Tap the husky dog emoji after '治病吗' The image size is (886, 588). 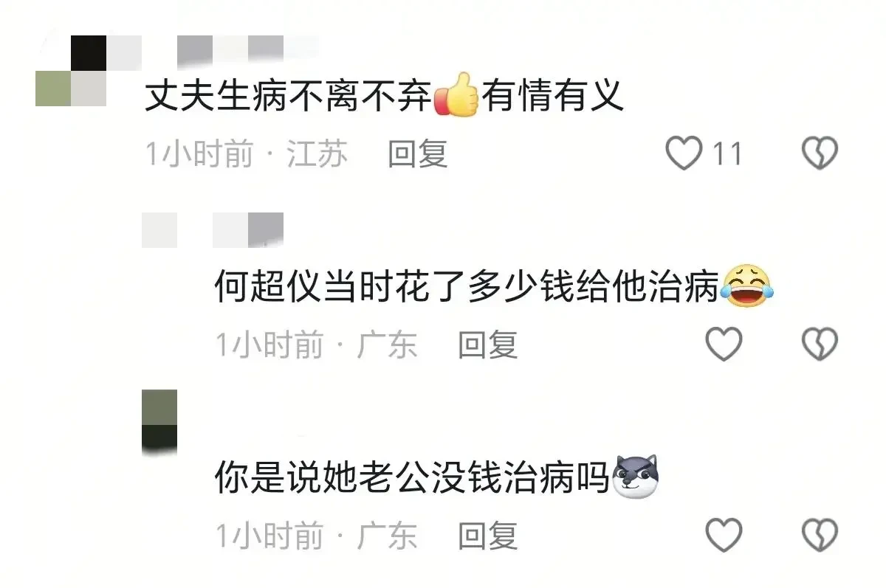click(x=635, y=477)
